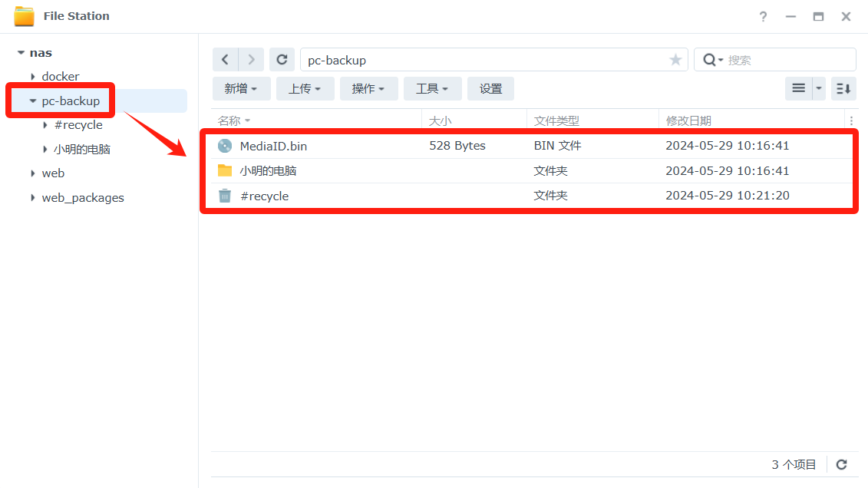The height and width of the screenshot is (488, 868).
Task: Open the sort order icon button
Action: [843, 89]
